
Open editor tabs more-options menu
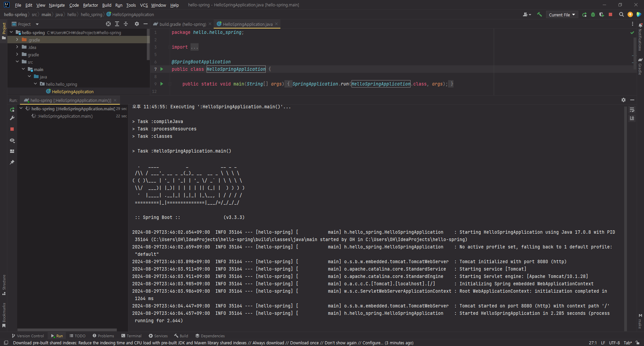point(632,24)
